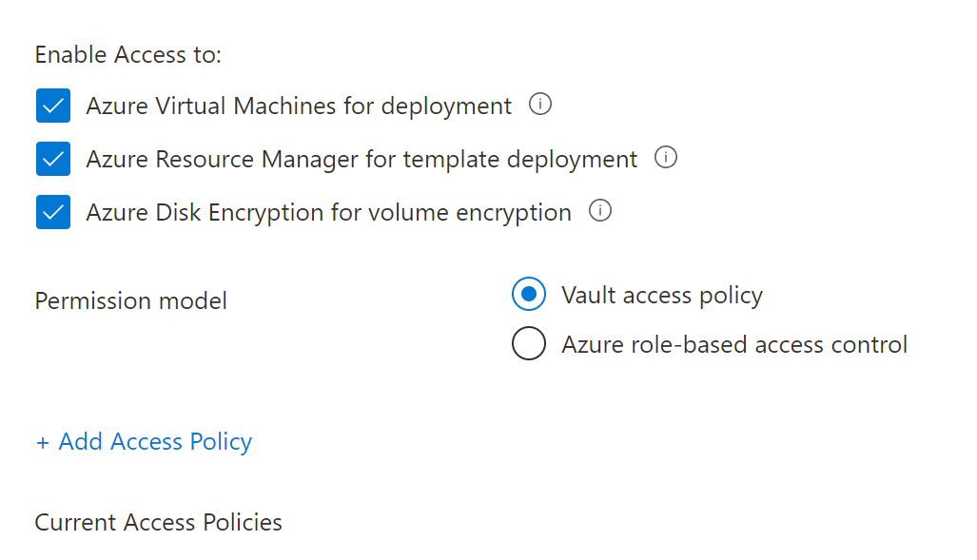Show info for Azure Disk Encryption option

coord(599,211)
